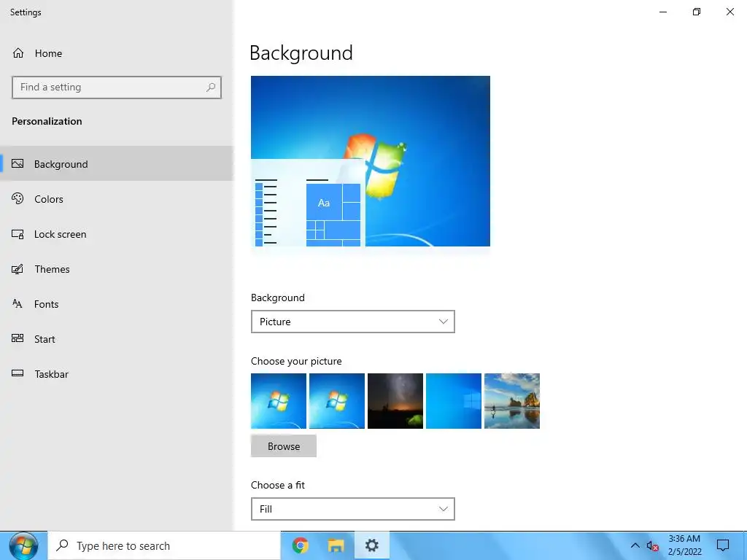This screenshot has width=747, height=560.
Task: Navigate to Start settings
Action: point(117,339)
